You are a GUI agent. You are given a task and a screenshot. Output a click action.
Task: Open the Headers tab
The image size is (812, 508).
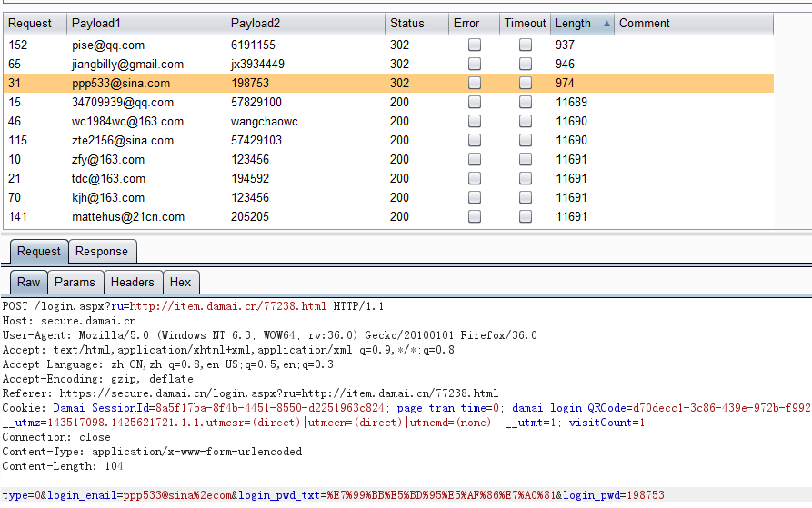(x=133, y=283)
